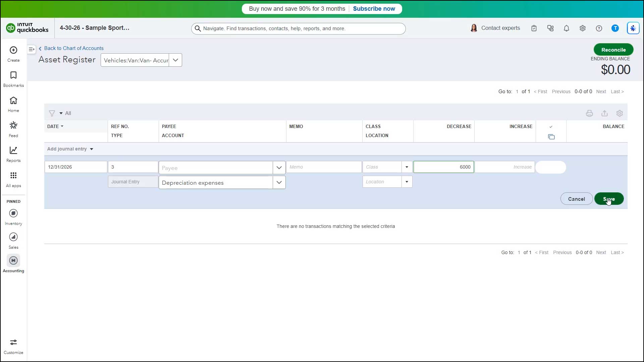This screenshot has width=644, height=362.
Task: Open the filter funnel for All
Action: tap(52, 113)
